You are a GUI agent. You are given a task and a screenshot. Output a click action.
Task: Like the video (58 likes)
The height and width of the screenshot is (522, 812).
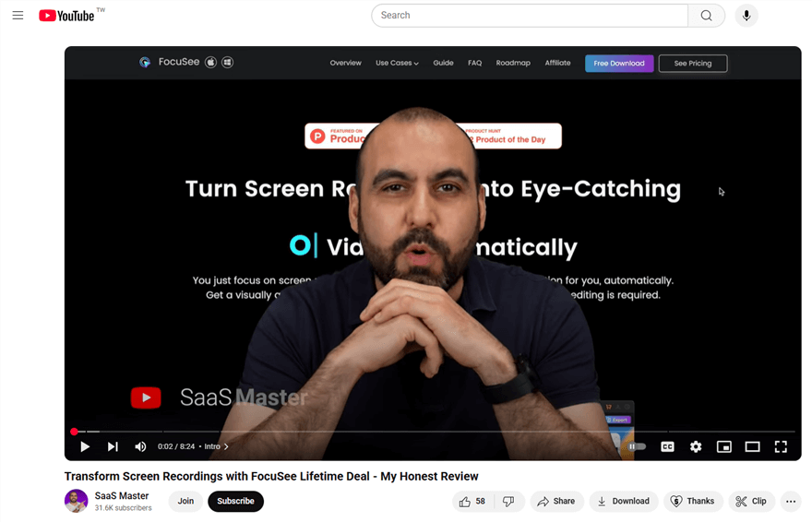(x=472, y=501)
